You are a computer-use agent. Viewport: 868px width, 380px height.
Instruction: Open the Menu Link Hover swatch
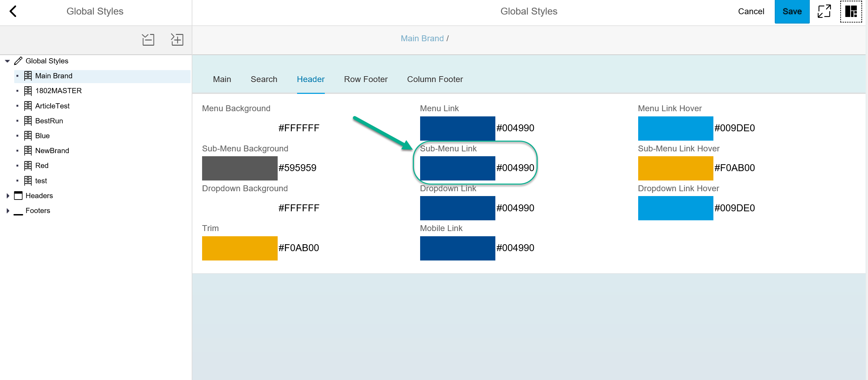pos(676,128)
